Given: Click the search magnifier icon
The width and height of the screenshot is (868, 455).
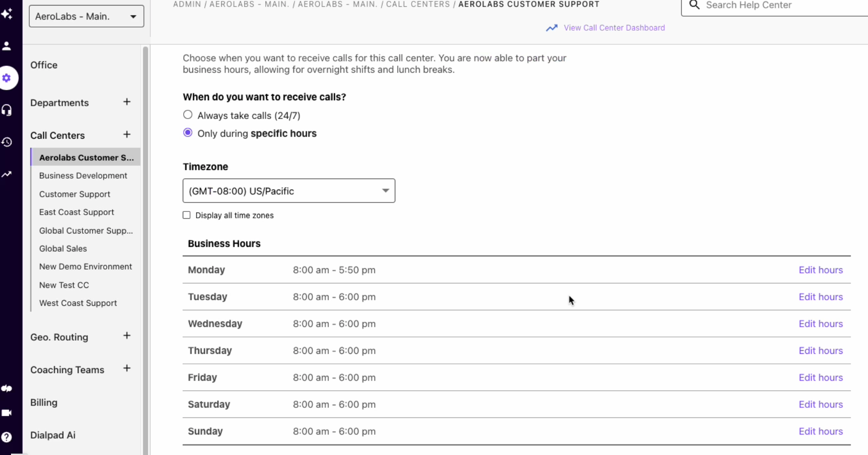Looking at the screenshot, I should coord(694,5).
